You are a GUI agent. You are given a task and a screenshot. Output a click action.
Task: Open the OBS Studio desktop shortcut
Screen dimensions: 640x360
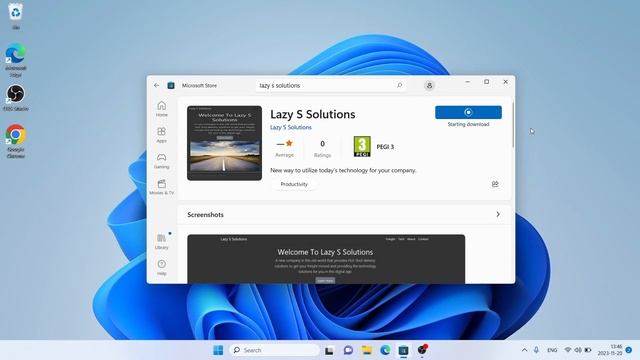(x=16, y=98)
